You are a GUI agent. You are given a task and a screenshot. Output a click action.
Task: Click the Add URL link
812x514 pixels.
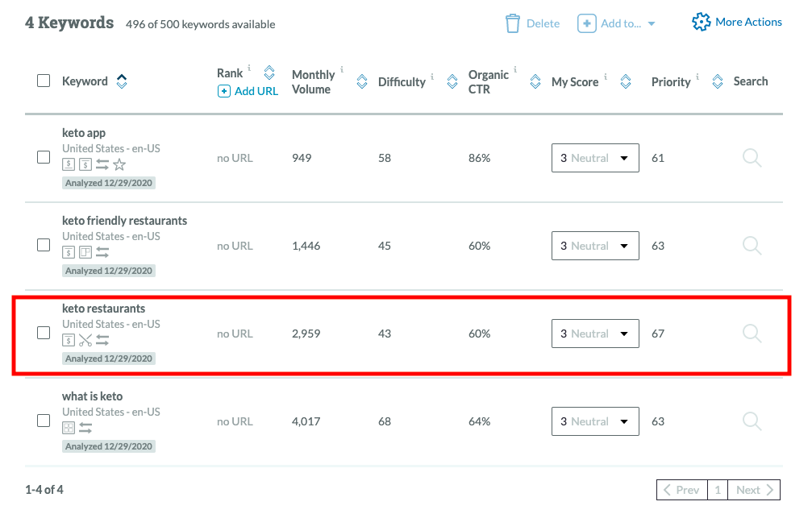(248, 91)
